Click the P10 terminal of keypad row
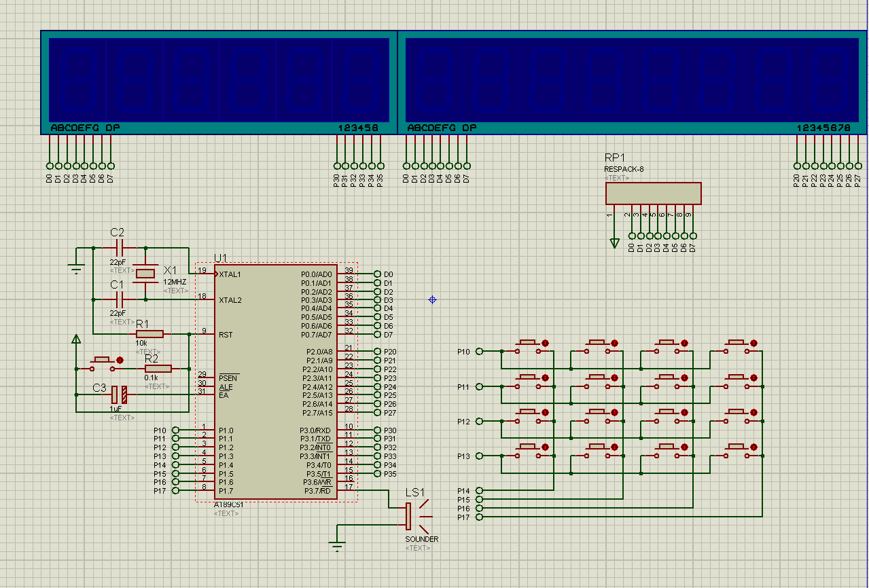This screenshot has height=588, width=869. coord(479,351)
